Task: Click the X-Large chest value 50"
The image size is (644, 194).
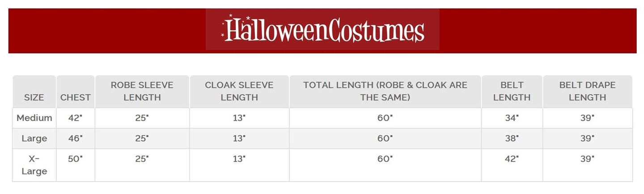Action: pos(75,159)
